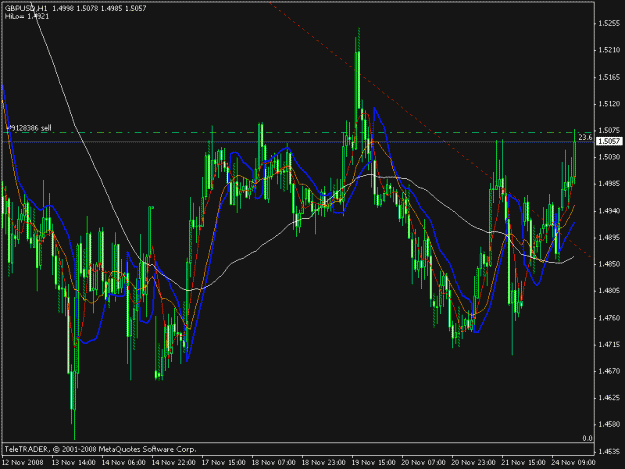Click the 14 Nov 22:00 time label
Screen dimensions: 625x469
click(174, 463)
